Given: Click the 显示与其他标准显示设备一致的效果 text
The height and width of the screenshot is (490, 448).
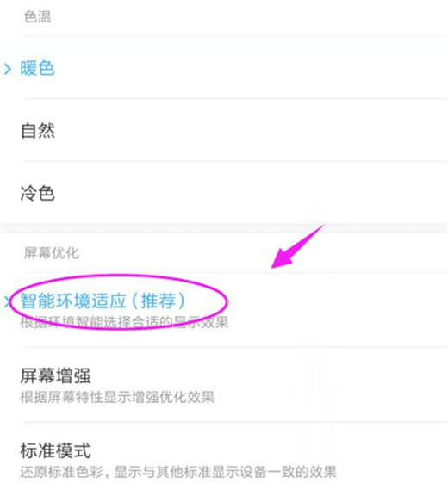Looking at the screenshot, I should (x=225, y=472).
